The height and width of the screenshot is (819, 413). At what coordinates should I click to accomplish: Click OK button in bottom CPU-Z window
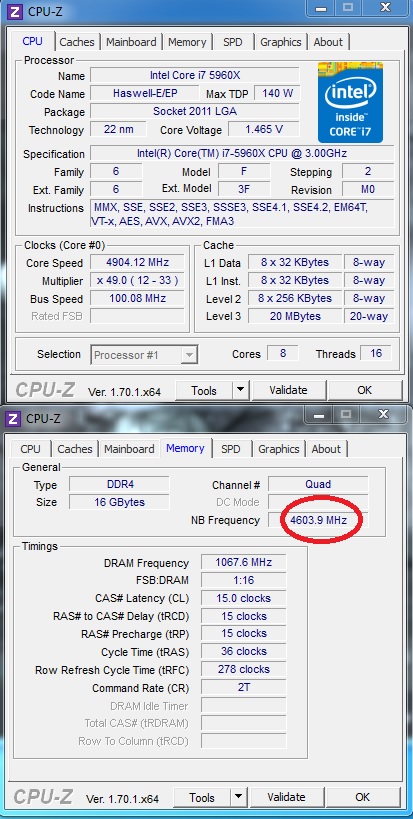(x=362, y=798)
